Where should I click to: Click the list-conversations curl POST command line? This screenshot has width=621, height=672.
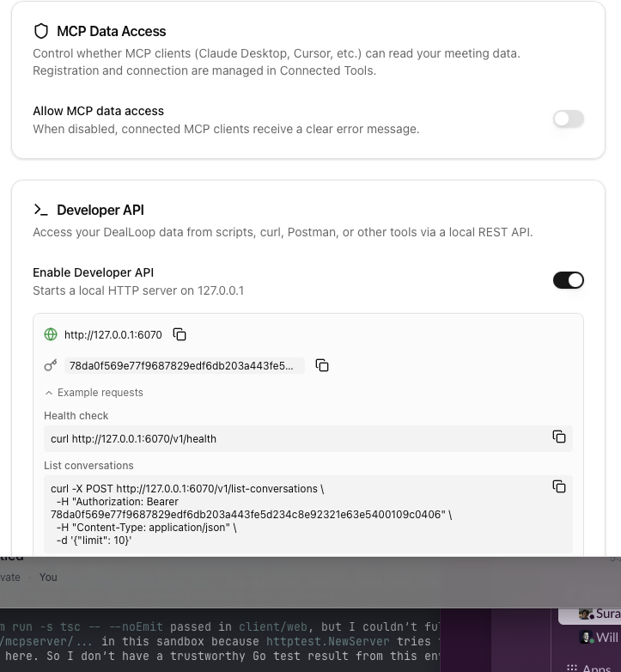point(187,489)
